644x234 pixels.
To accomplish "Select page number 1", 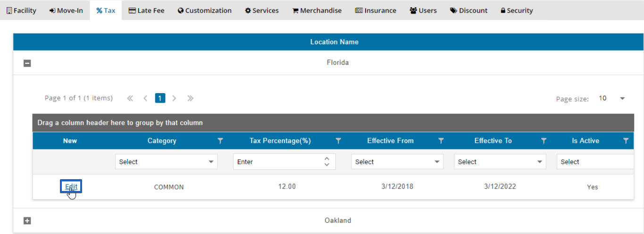I will click(160, 98).
